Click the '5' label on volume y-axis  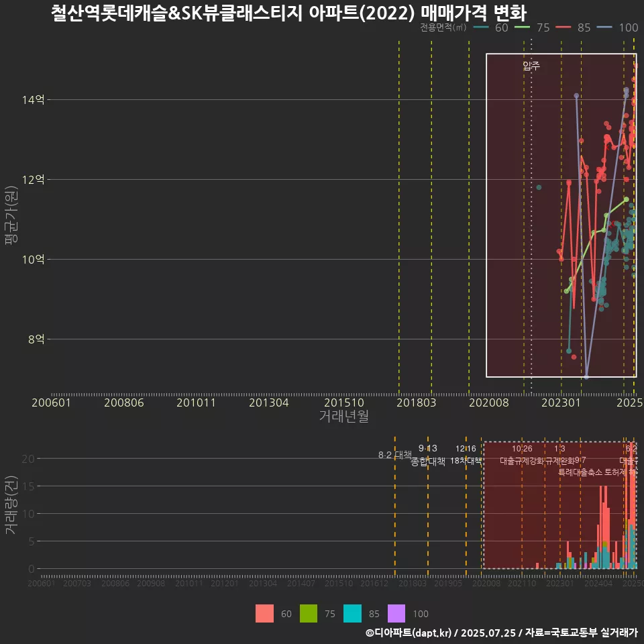pyautogui.click(x=32, y=542)
